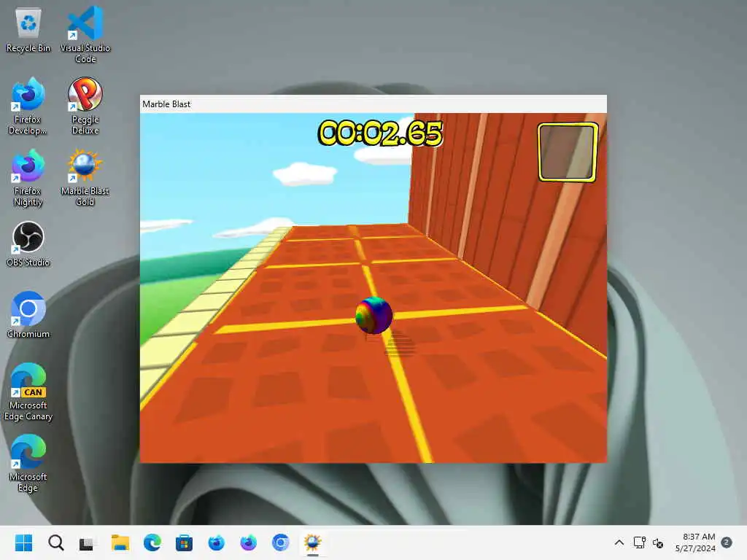747x560 pixels.
Task: Click the empty power-up slot box
Action: (x=568, y=152)
